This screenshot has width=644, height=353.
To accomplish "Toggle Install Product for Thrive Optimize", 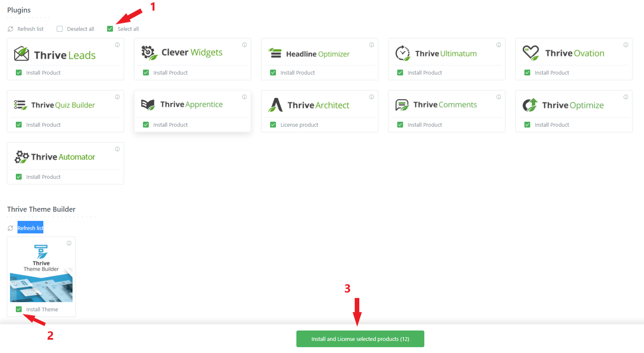I will tap(527, 125).
